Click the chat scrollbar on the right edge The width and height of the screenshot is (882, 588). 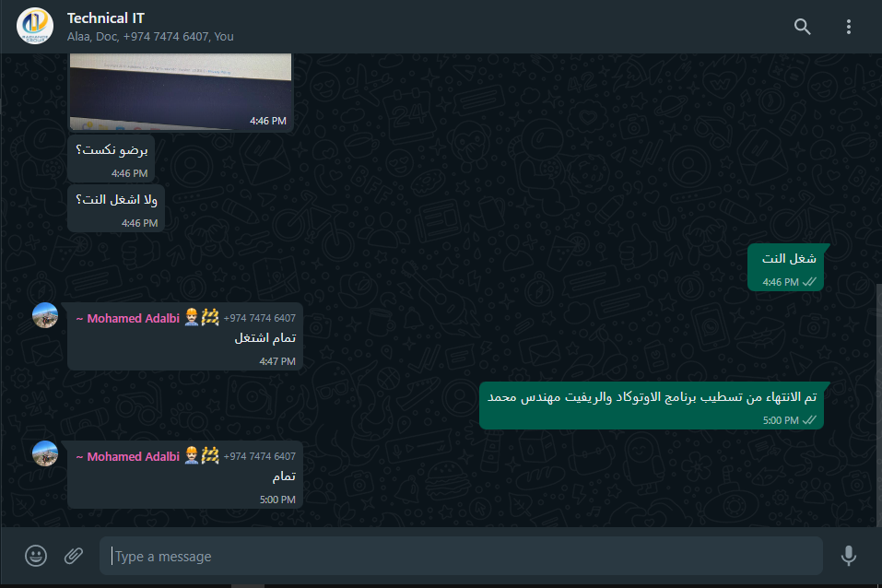(x=878, y=406)
